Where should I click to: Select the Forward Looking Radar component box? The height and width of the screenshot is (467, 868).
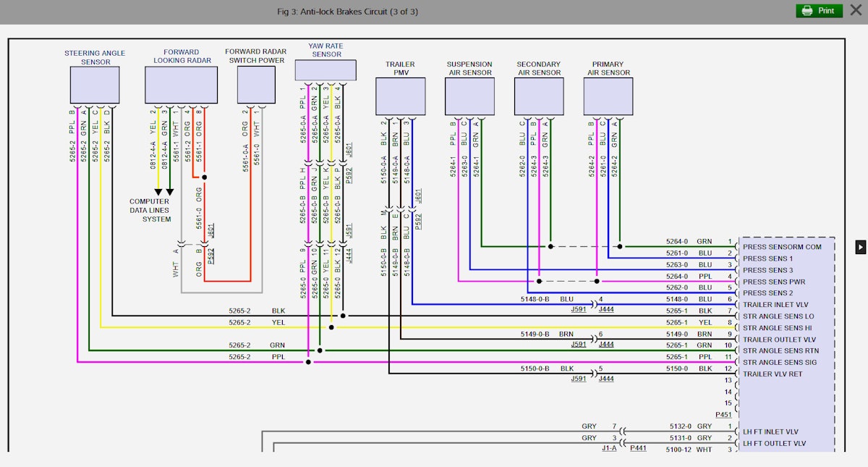[x=182, y=84]
